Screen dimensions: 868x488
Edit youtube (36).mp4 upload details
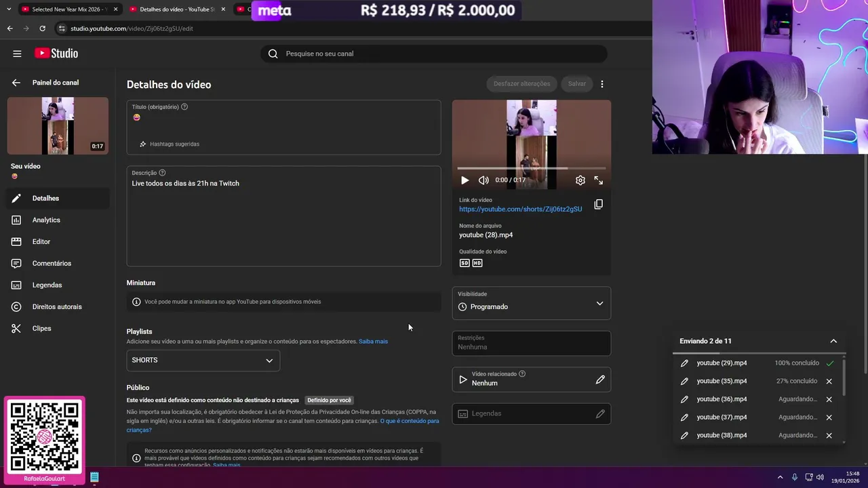click(x=684, y=399)
